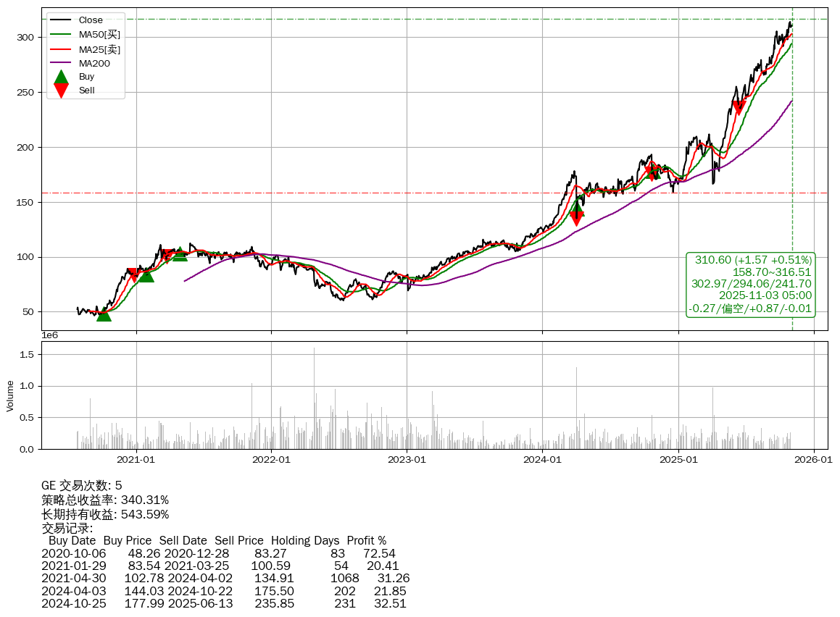
Task: Click the green price info box
Action: [x=751, y=284]
